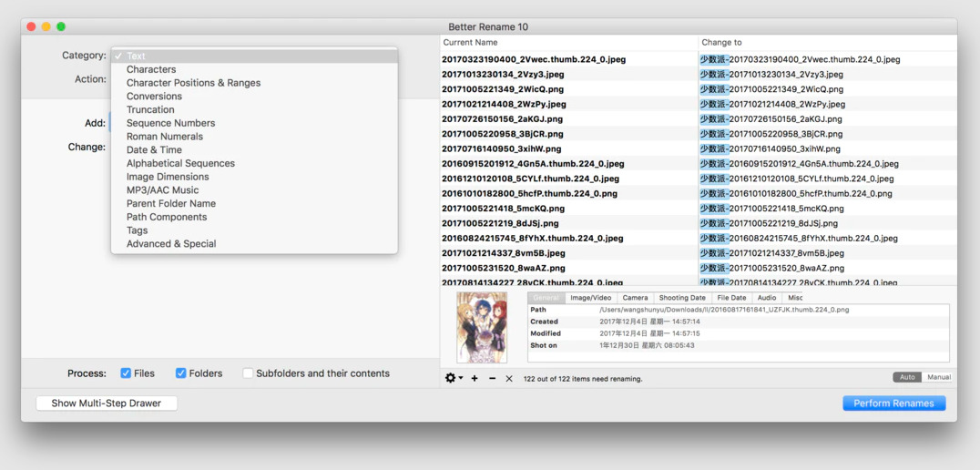Choose the Tags category
The height and width of the screenshot is (470, 980).
(x=254, y=230)
